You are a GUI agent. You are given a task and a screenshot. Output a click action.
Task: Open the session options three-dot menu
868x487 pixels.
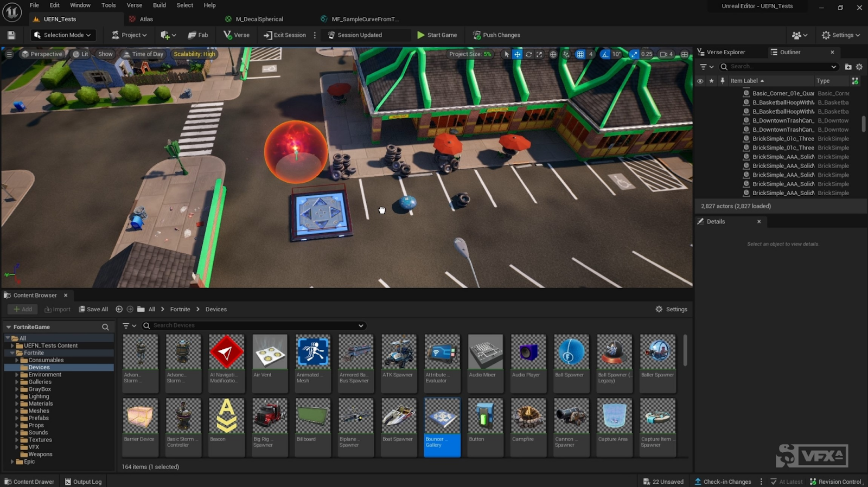(x=315, y=35)
